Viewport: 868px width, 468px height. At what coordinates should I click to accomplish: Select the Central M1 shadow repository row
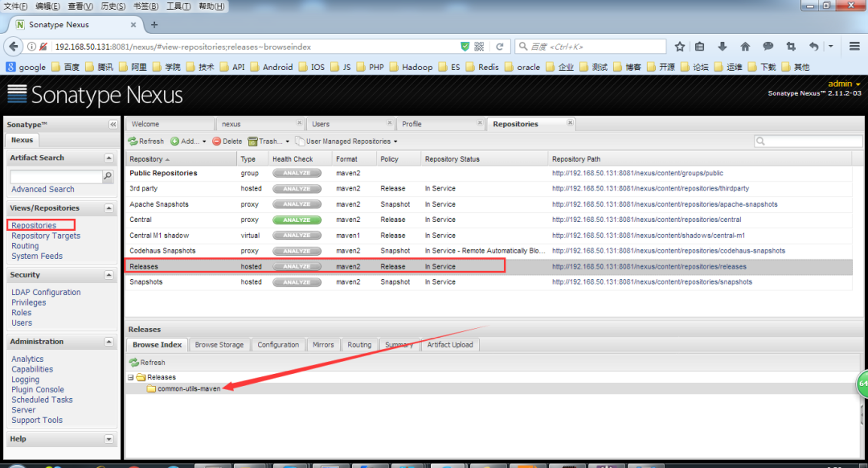(489, 235)
